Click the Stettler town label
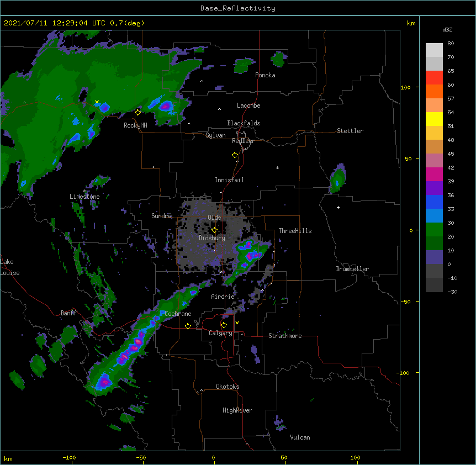The height and width of the screenshot is (465, 476). click(350, 131)
